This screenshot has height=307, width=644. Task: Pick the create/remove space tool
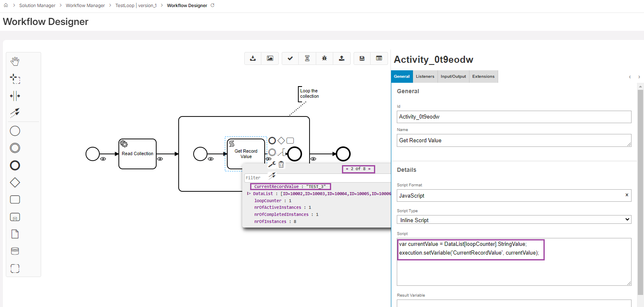[x=15, y=96]
